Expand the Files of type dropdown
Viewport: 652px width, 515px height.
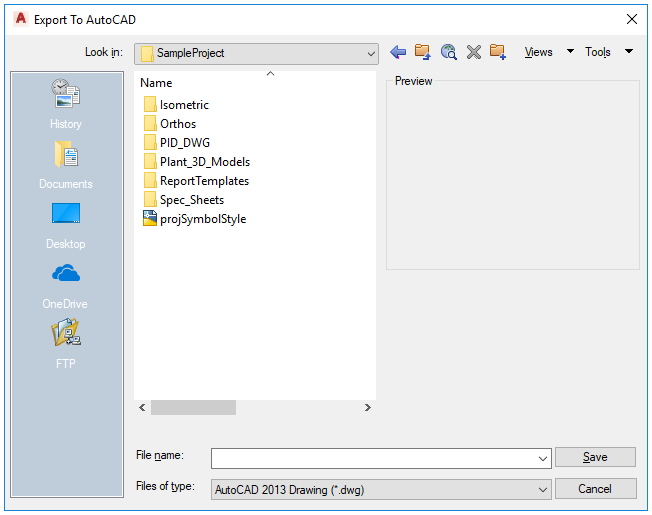[542, 490]
